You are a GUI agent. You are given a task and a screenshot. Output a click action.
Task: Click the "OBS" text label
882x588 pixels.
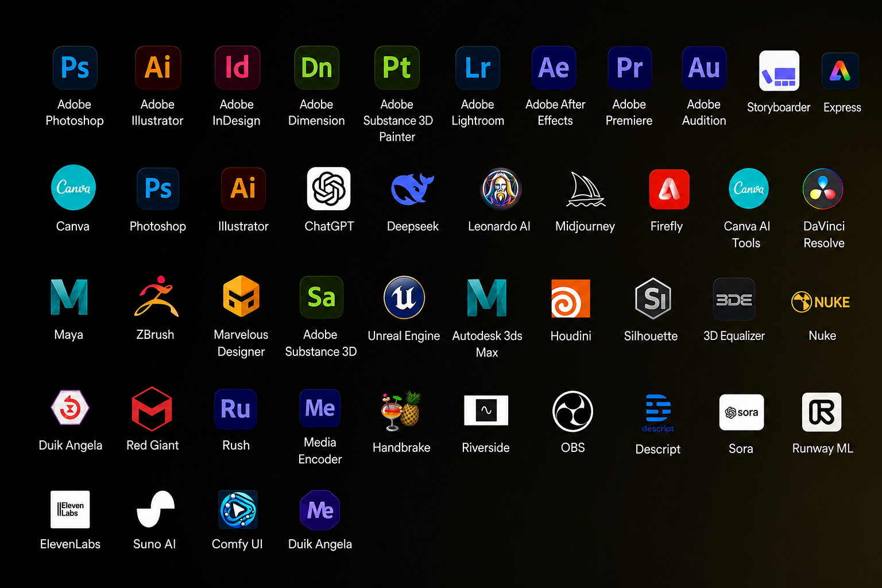pyautogui.click(x=573, y=447)
